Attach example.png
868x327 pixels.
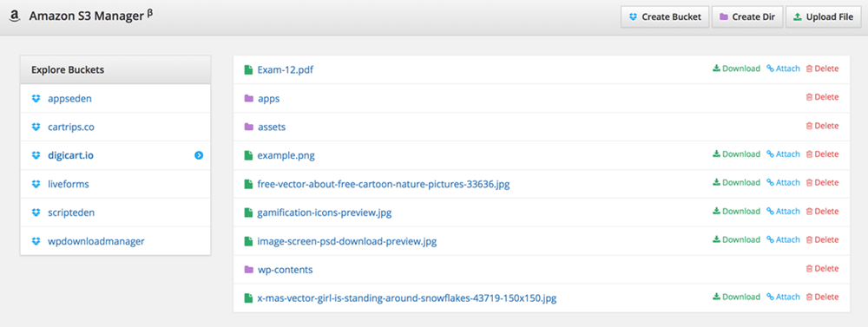click(783, 154)
